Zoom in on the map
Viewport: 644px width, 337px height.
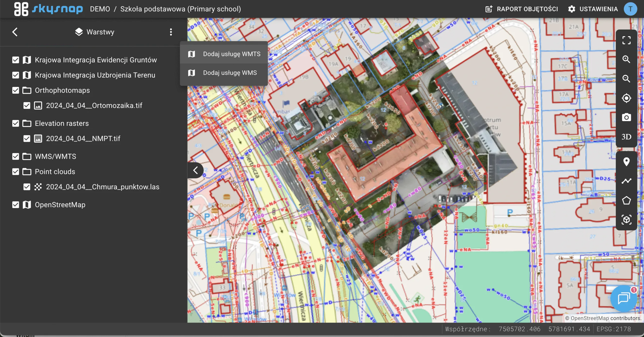626,59
